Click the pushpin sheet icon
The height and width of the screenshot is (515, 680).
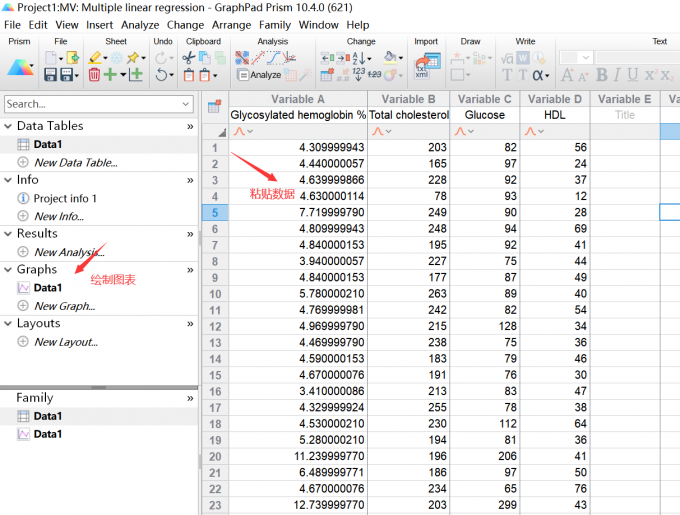[x=133, y=57]
